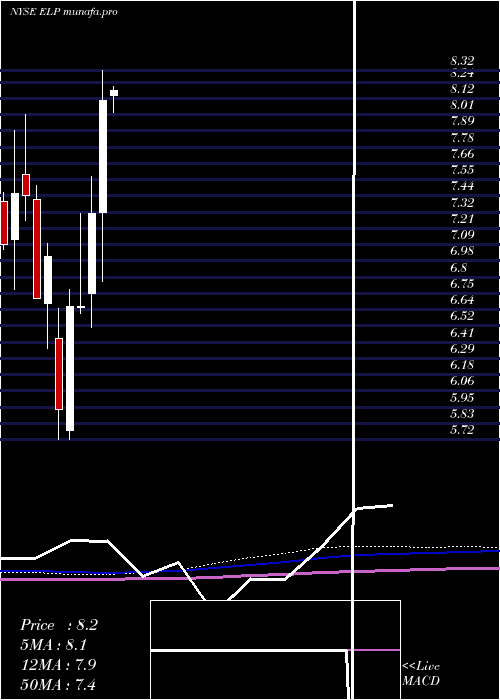Select the 7.32 price axis label
The width and height of the screenshot is (500, 700).
pos(462,203)
